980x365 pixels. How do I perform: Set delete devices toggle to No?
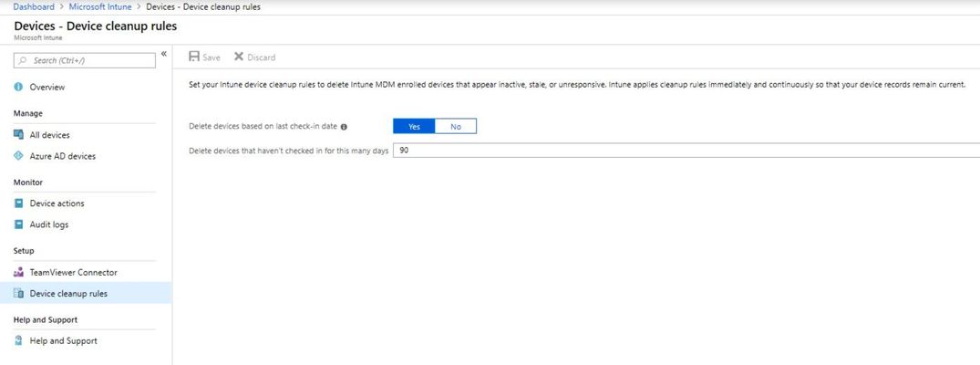(x=456, y=127)
